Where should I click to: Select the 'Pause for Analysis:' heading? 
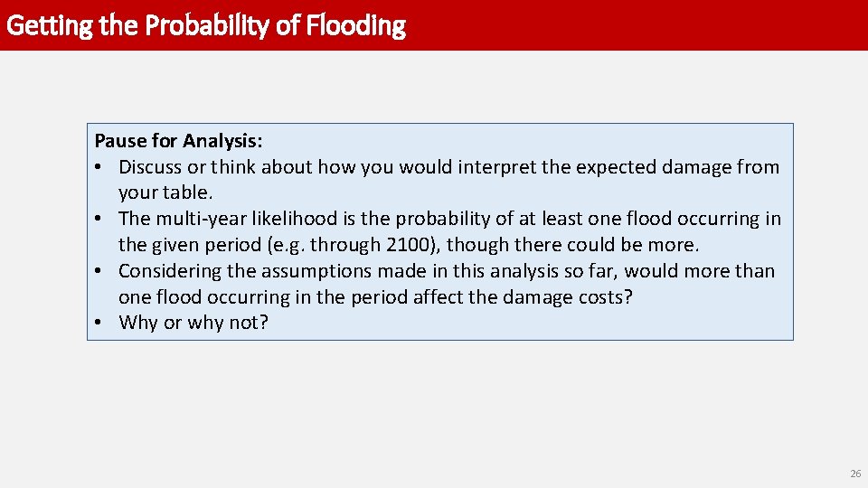pyautogui.click(x=179, y=141)
